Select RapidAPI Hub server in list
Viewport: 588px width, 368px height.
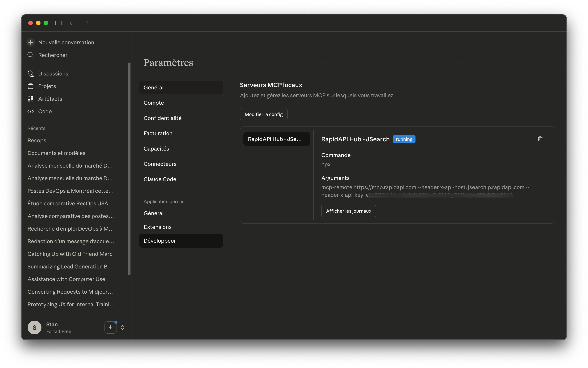coord(276,139)
